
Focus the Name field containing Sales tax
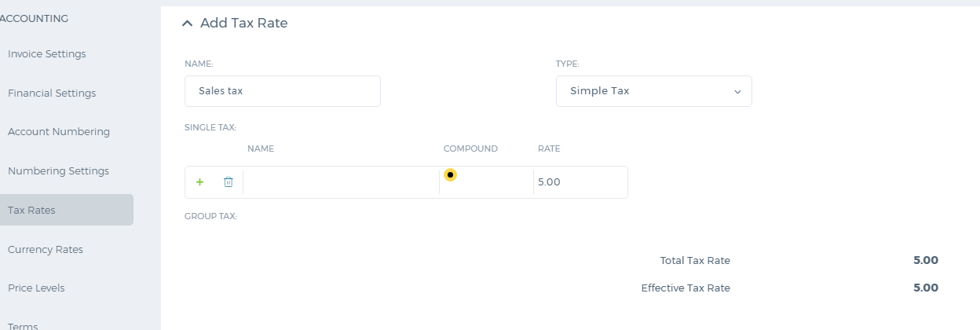[283, 91]
